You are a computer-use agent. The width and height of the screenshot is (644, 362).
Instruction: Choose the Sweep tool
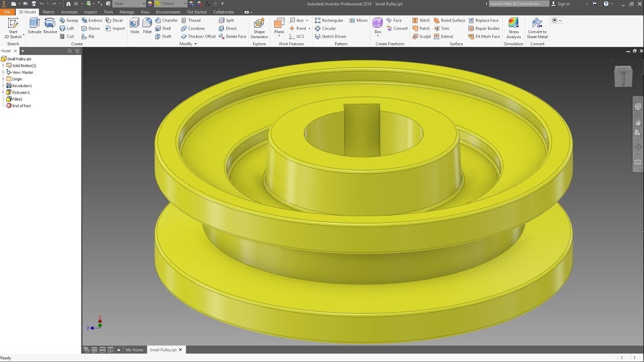click(69, 21)
